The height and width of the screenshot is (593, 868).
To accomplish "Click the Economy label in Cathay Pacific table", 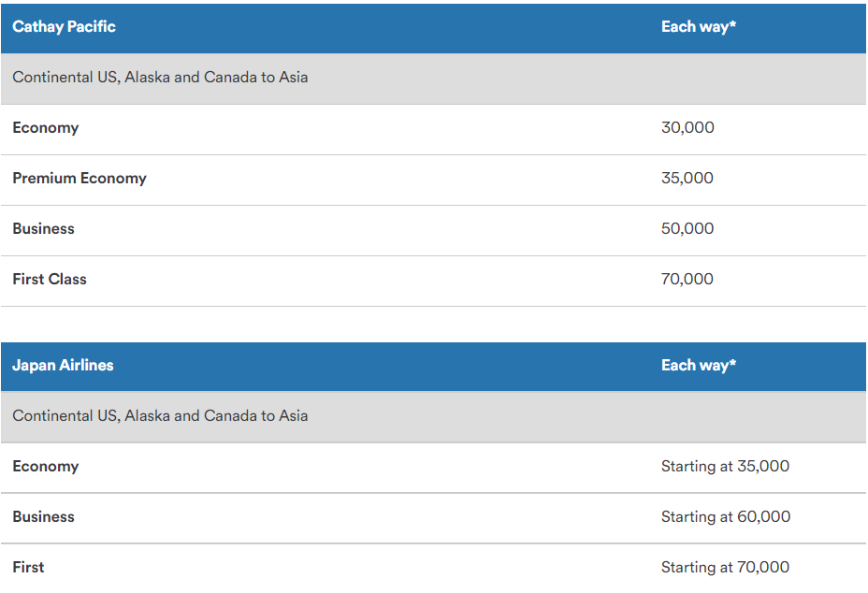I will click(x=45, y=128).
